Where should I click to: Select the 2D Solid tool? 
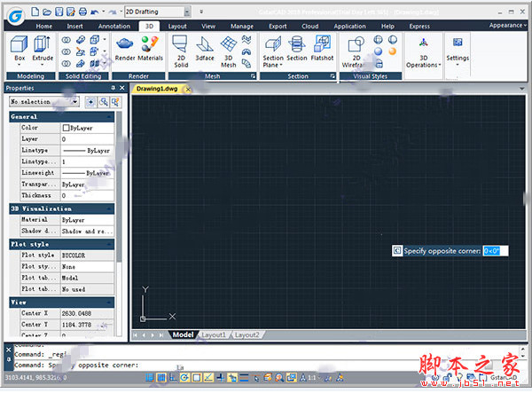click(x=181, y=51)
